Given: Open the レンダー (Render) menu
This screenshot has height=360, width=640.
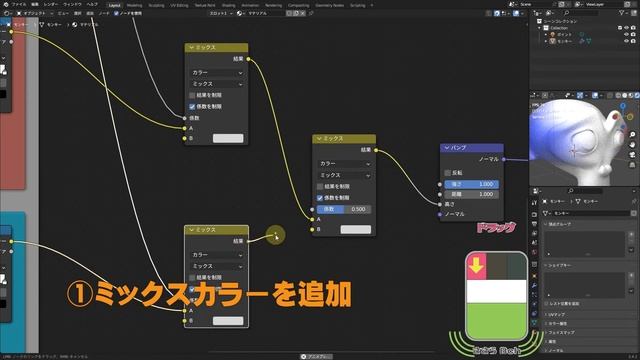Looking at the screenshot, I should pos(51,4).
